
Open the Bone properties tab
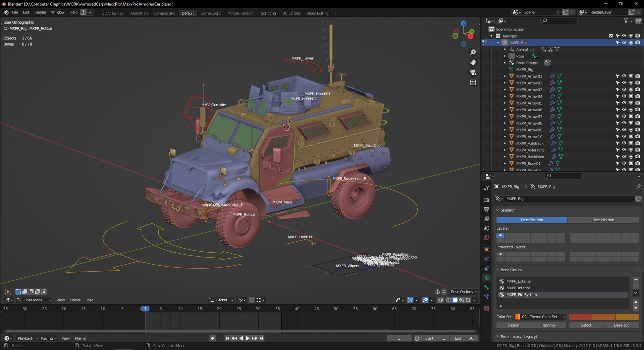(486, 287)
